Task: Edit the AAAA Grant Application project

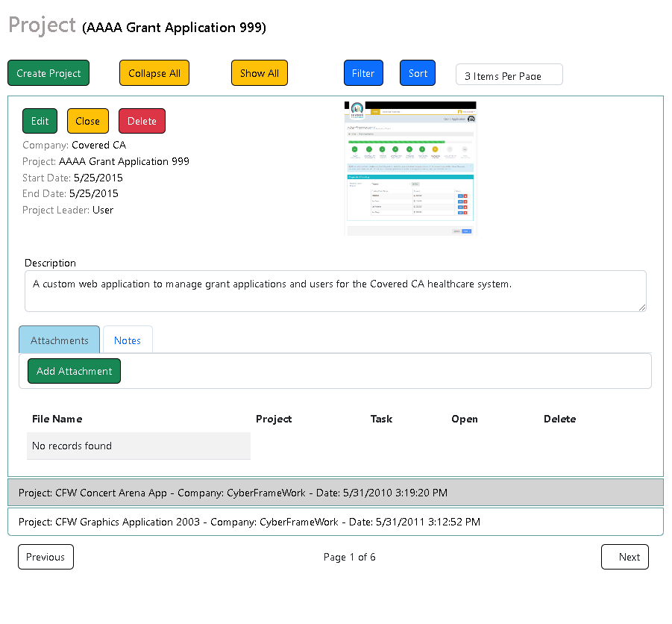Action: 40,121
